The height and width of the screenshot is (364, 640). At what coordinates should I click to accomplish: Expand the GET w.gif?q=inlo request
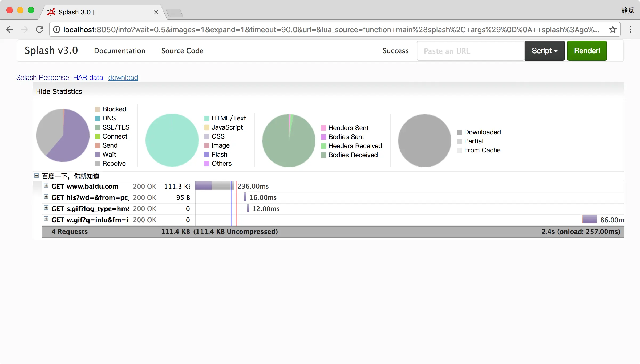coord(46,219)
